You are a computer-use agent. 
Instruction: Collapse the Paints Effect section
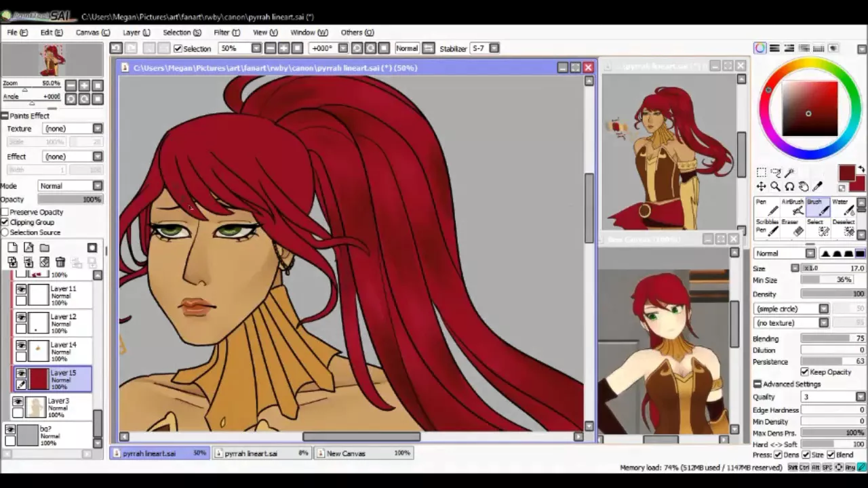click(x=4, y=116)
